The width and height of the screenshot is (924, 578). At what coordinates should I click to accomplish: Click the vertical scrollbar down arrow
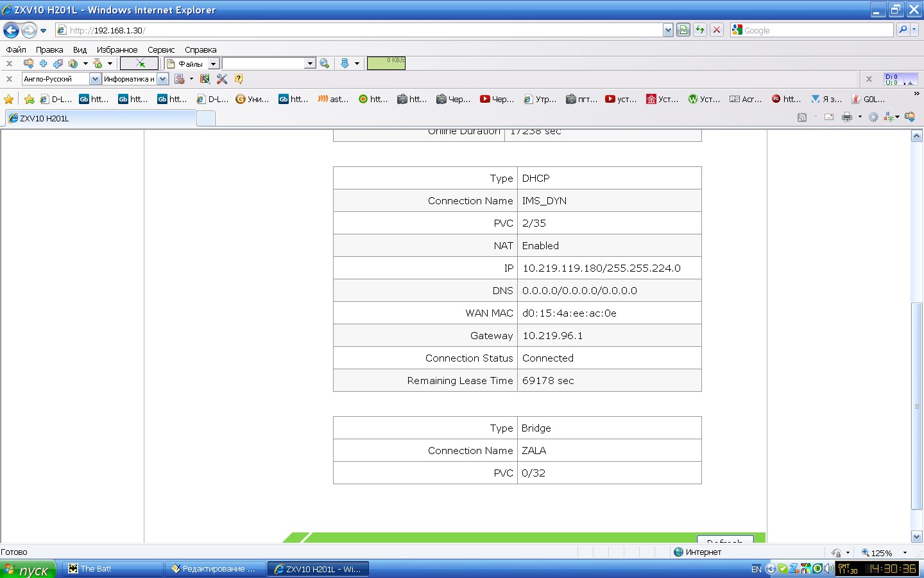point(916,537)
